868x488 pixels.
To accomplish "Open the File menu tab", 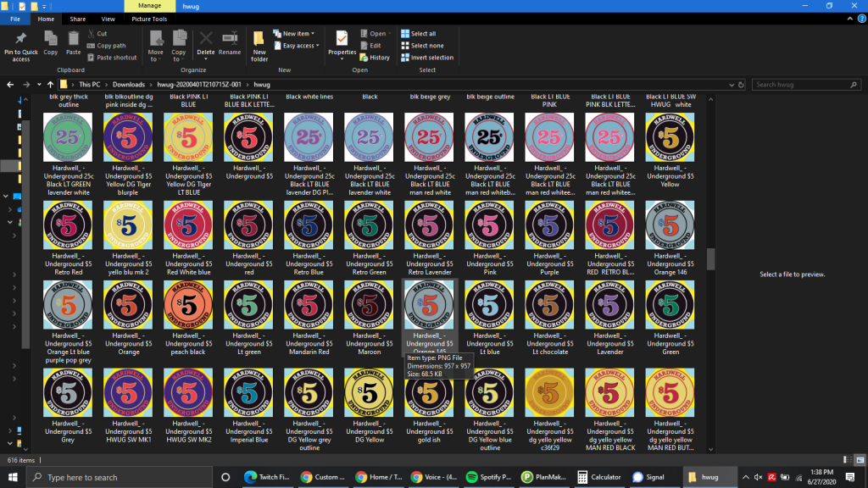I will 15,19.
